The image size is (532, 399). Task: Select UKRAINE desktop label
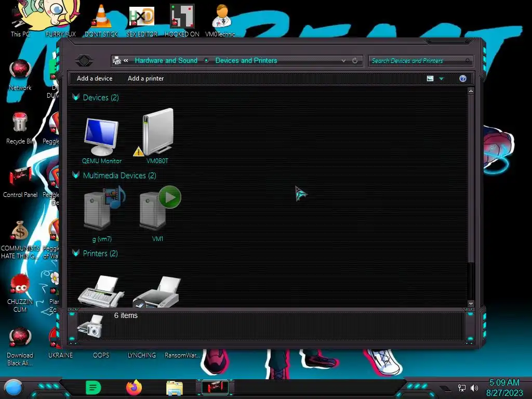60,355
